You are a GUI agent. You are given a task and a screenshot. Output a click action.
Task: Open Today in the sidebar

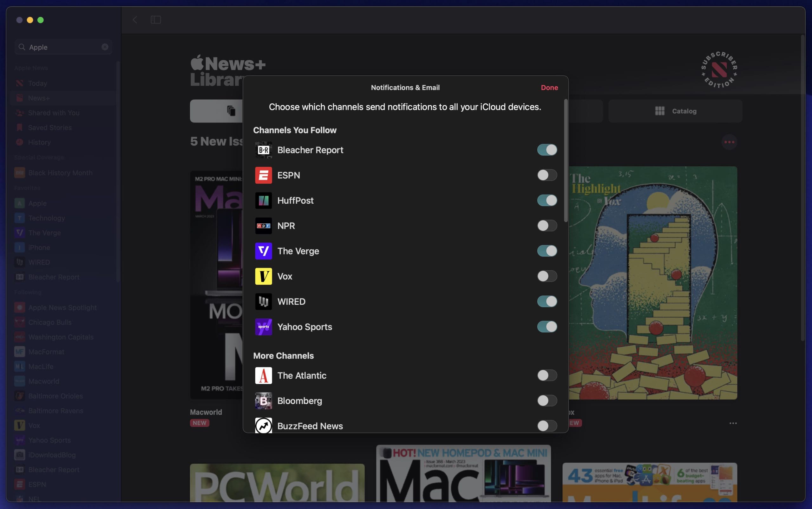pos(63,83)
